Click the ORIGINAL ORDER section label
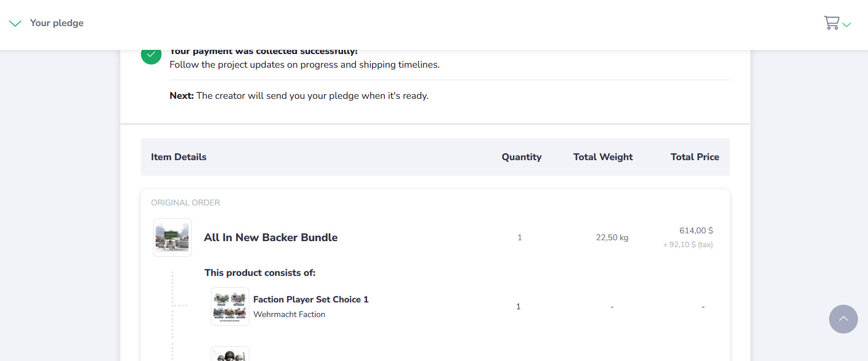Viewport: 868px width, 361px height. click(186, 203)
